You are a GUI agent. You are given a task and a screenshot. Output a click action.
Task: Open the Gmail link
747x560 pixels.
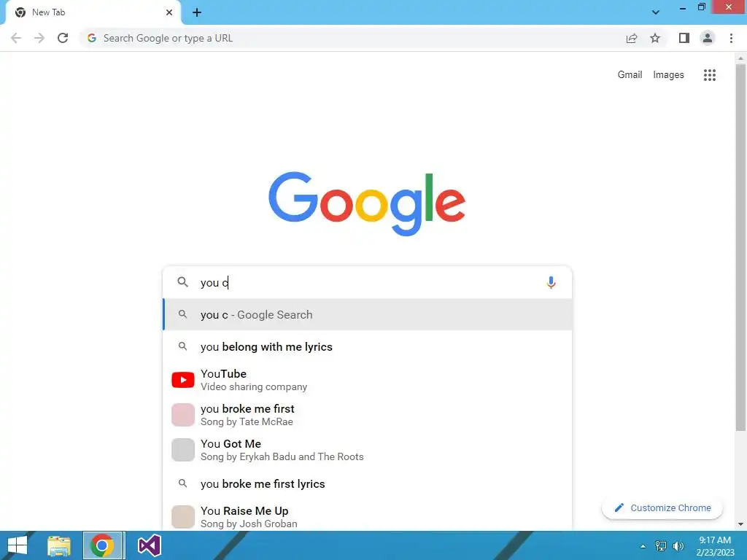630,75
